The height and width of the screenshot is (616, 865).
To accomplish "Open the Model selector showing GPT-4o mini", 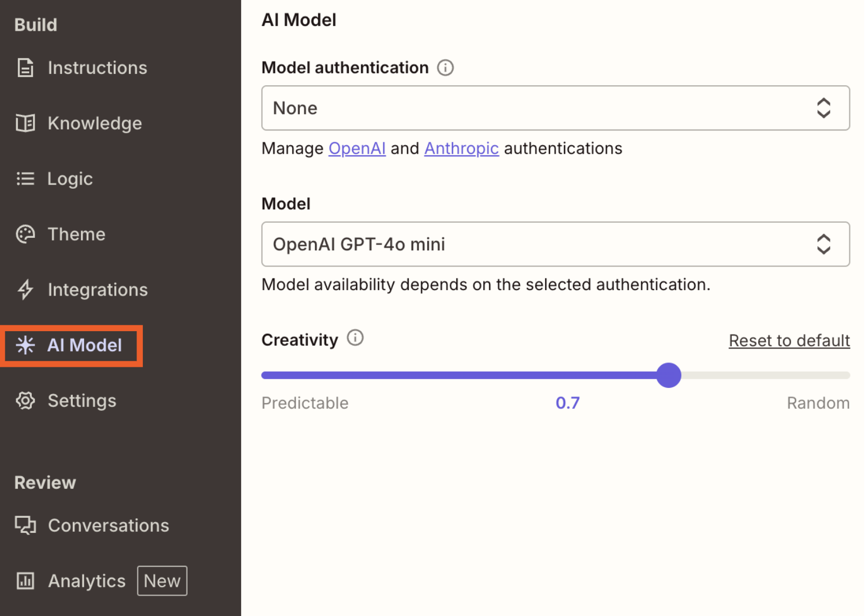I will click(x=555, y=244).
